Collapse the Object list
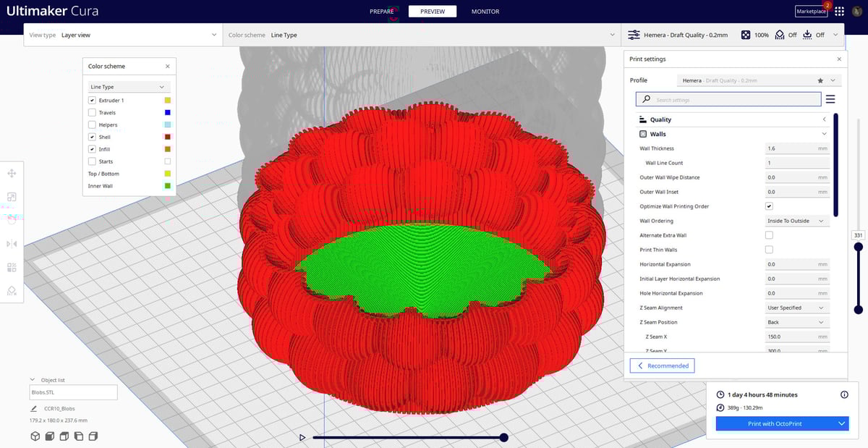The image size is (868, 448). pos(33,379)
